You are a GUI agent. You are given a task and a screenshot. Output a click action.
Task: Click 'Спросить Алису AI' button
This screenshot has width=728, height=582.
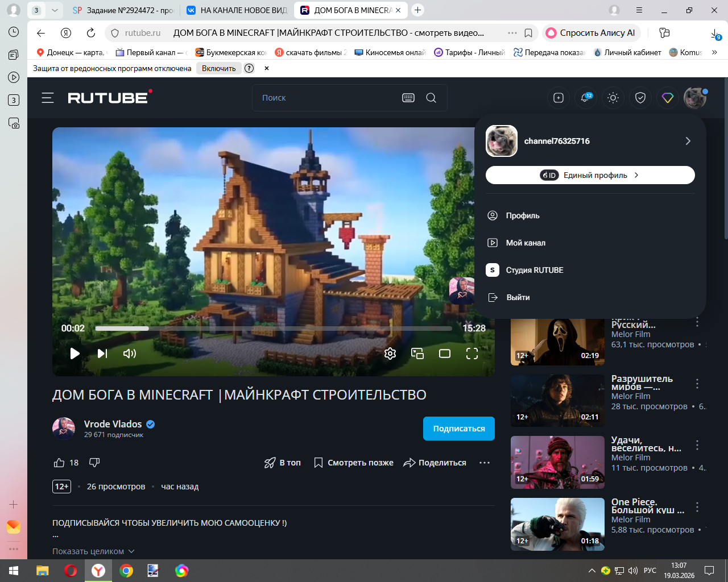(591, 33)
